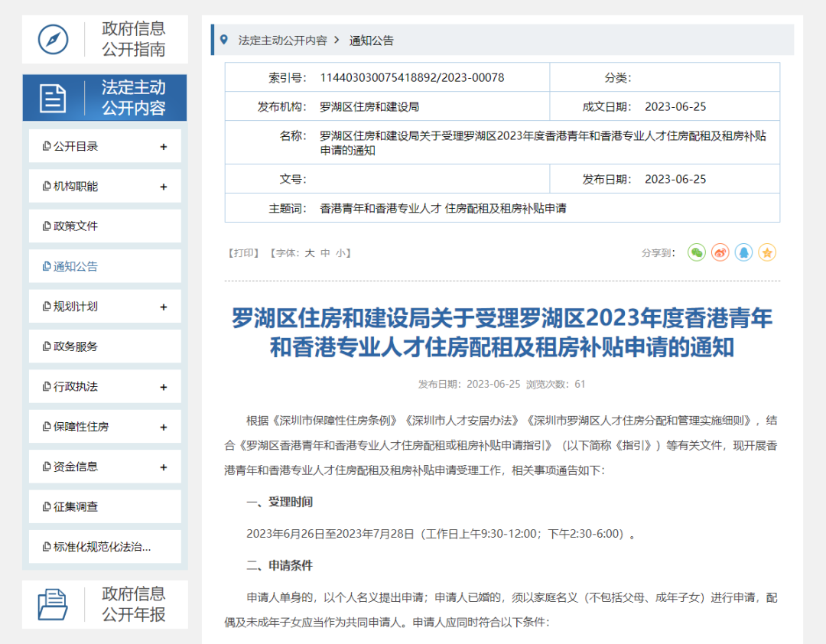Click the small page icon before 行政执法
Image resolution: width=826 pixels, height=644 pixels.
point(47,386)
